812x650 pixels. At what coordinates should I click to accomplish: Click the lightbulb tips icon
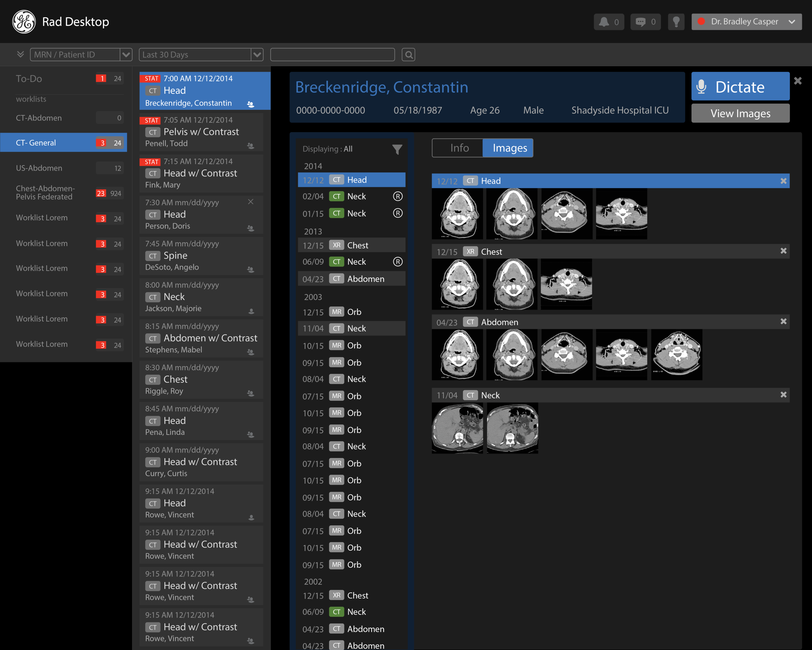pyautogui.click(x=676, y=21)
